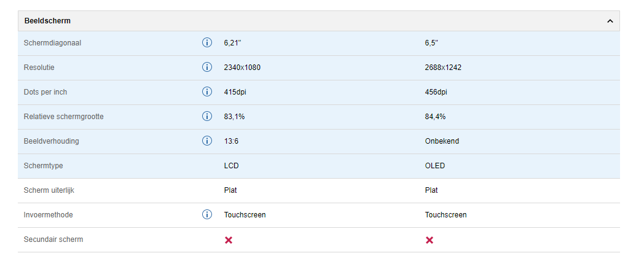Viewport: 644px width, 253px height.
Task: Click the Secundair scherm row label
Action: pyautogui.click(x=53, y=239)
